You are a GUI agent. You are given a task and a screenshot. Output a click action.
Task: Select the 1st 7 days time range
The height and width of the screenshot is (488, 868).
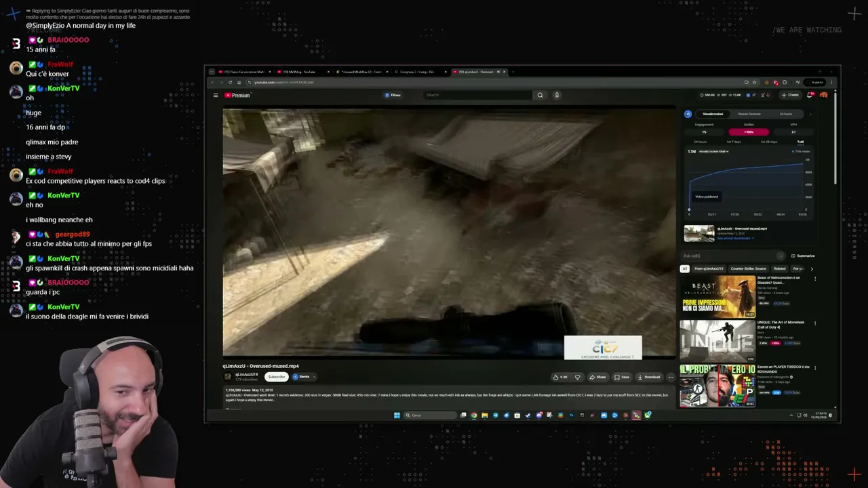tap(734, 142)
